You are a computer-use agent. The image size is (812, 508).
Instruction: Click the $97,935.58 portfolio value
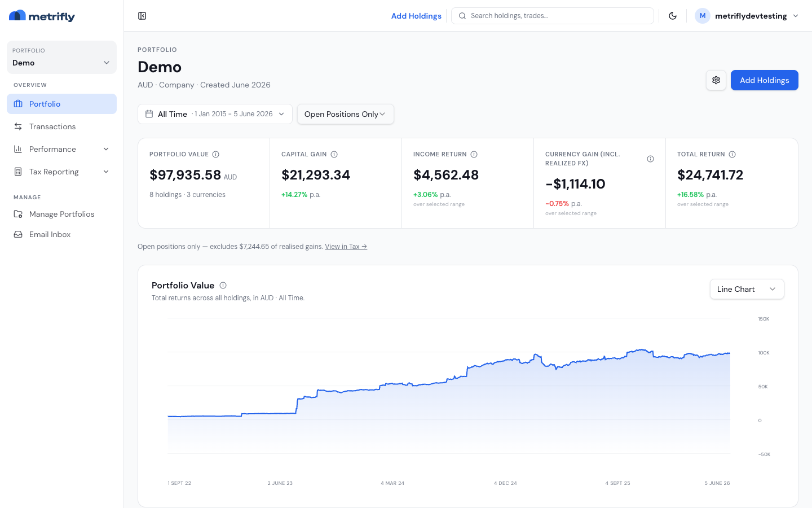click(185, 175)
